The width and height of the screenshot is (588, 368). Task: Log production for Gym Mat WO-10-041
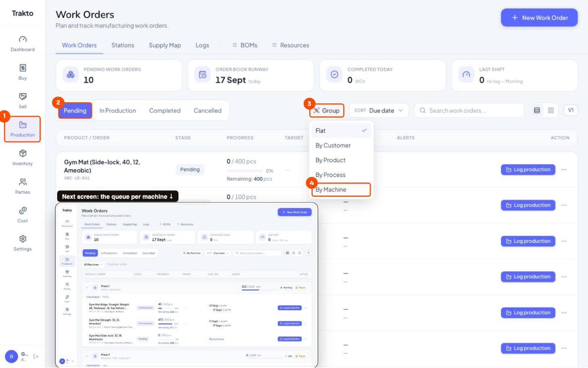coord(528,170)
